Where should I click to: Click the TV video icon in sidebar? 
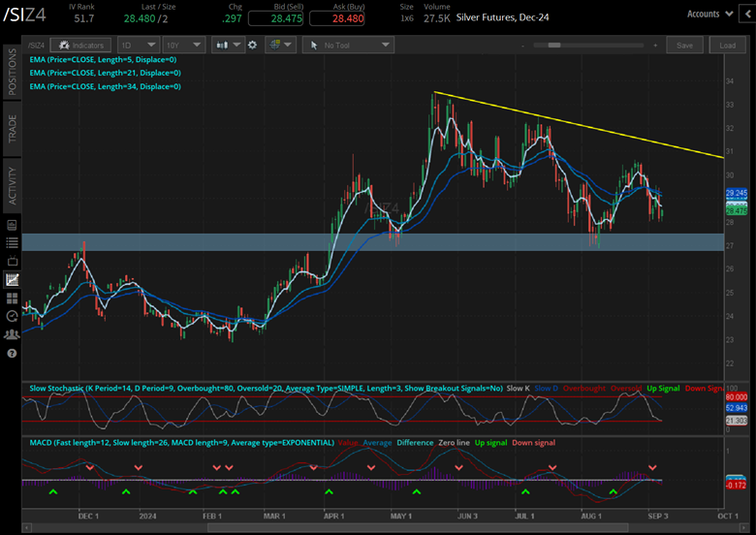[x=12, y=260]
